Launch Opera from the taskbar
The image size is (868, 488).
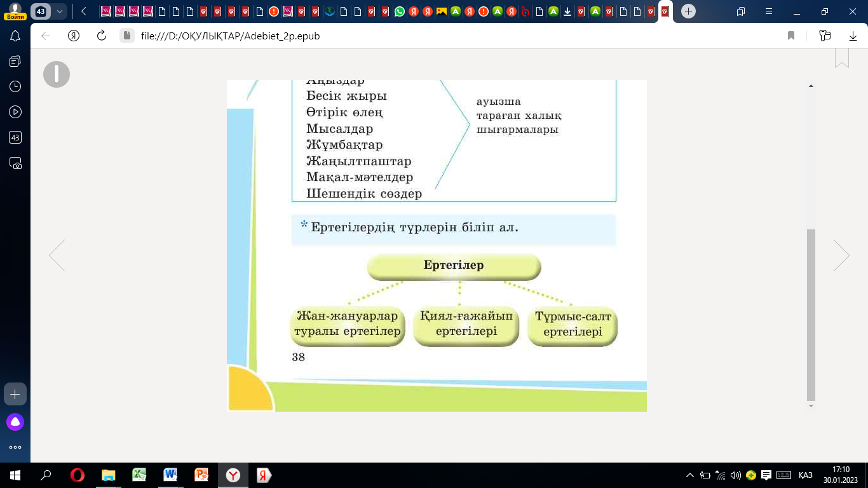point(77,475)
